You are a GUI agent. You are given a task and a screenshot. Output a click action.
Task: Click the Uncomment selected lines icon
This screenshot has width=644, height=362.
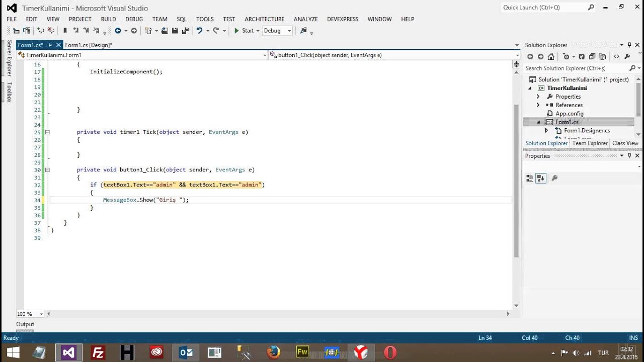(x=50, y=31)
